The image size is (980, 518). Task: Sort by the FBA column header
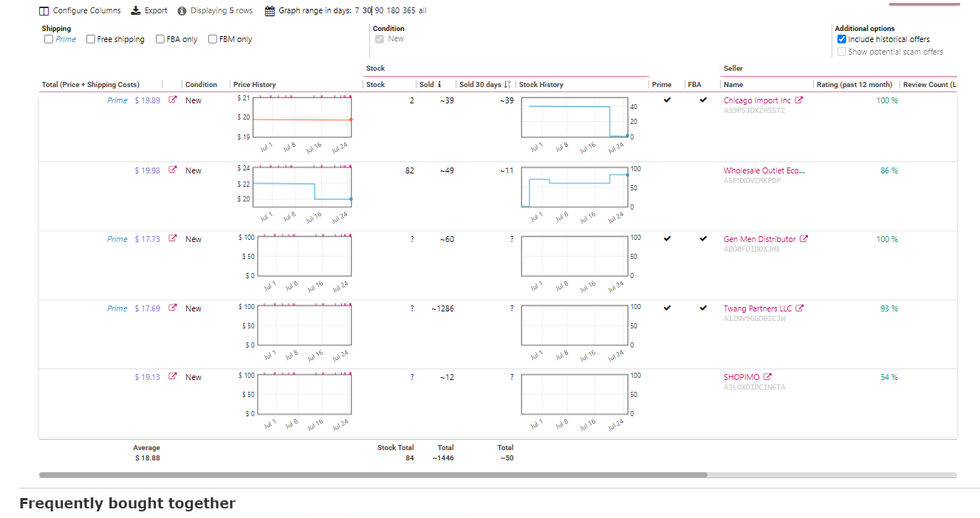(695, 85)
